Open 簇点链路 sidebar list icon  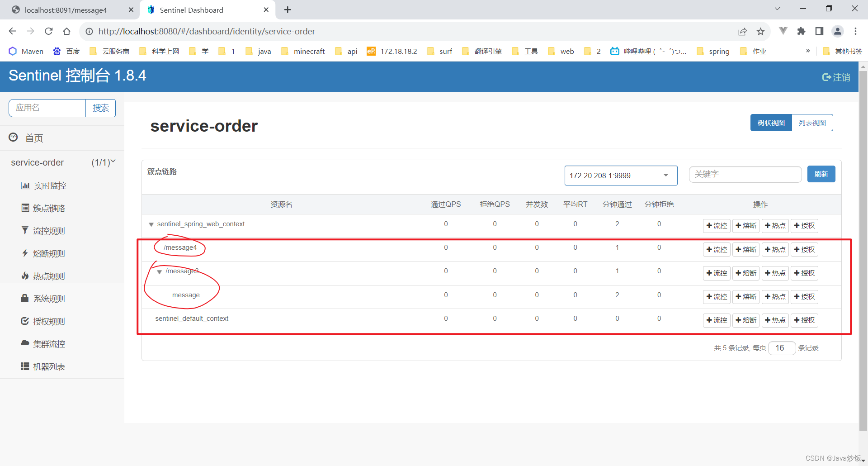pos(25,208)
